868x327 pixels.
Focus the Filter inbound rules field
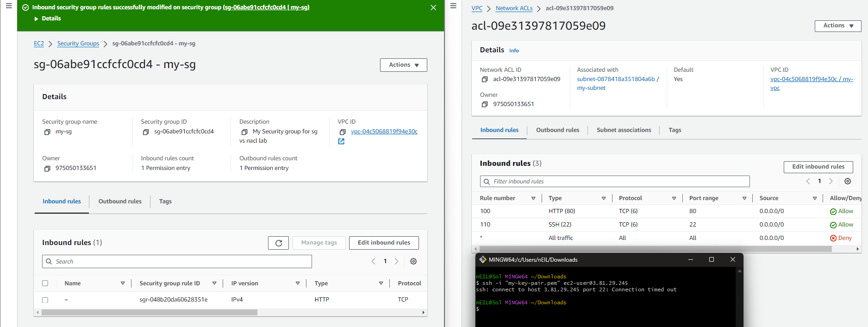(615, 182)
